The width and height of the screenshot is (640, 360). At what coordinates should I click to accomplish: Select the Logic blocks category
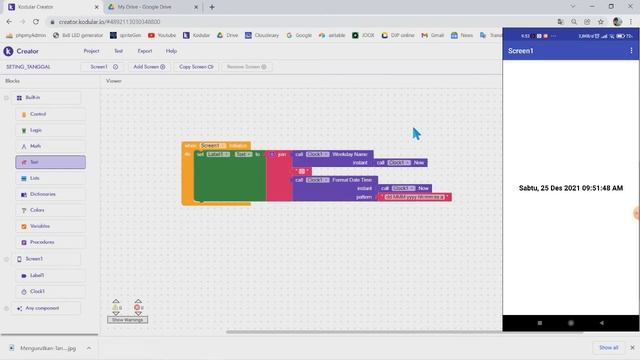pyautogui.click(x=51, y=130)
